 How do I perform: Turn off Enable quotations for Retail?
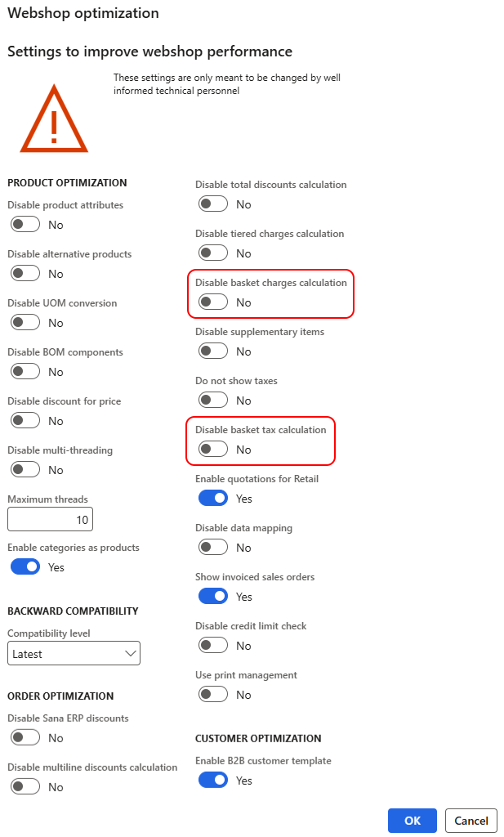213,499
